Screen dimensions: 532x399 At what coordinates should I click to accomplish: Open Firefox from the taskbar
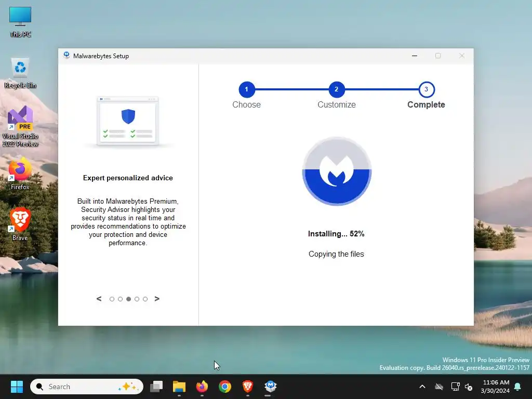coord(202,387)
